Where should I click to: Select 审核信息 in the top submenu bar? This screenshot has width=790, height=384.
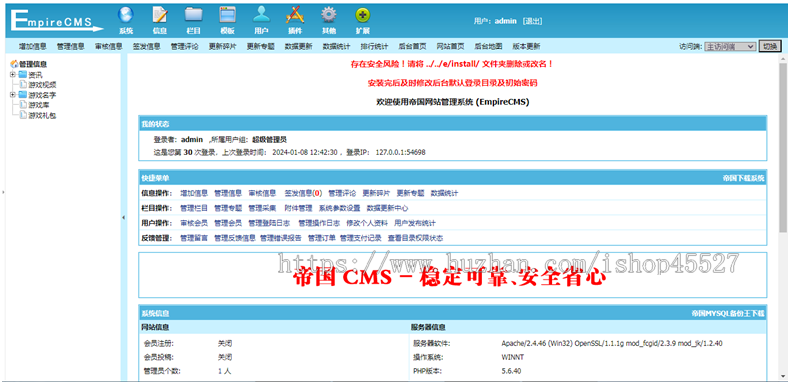pyautogui.click(x=108, y=46)
